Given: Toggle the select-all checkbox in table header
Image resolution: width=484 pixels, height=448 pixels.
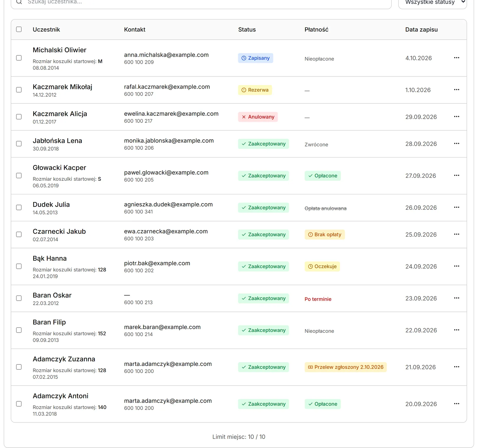Looking at the screenshot, I should click(x=19, y=29).
